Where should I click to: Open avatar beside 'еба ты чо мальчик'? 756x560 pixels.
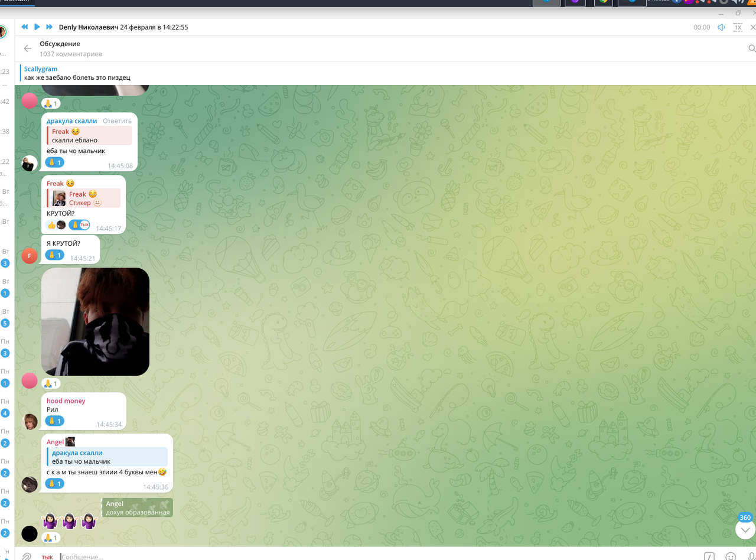[30, 164]
